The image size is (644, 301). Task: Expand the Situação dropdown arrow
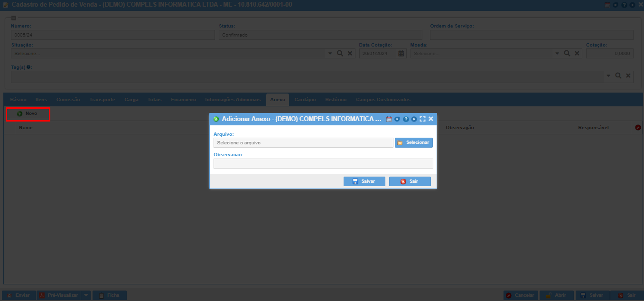[x=330, y=54]
